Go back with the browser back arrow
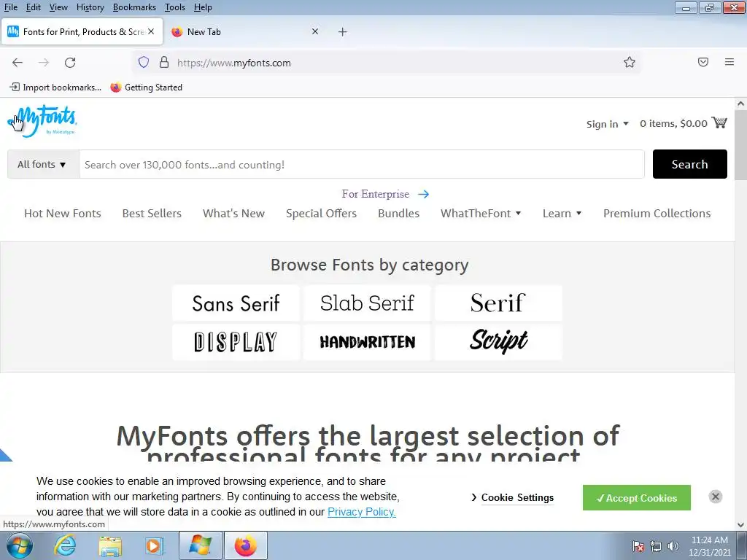Image resolution: width=747 pixels, height=560 pixels. (18, 63)
